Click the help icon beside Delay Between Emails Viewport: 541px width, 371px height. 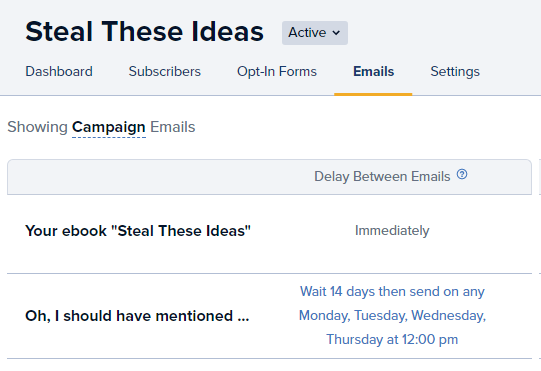click(x=462, y=174)
